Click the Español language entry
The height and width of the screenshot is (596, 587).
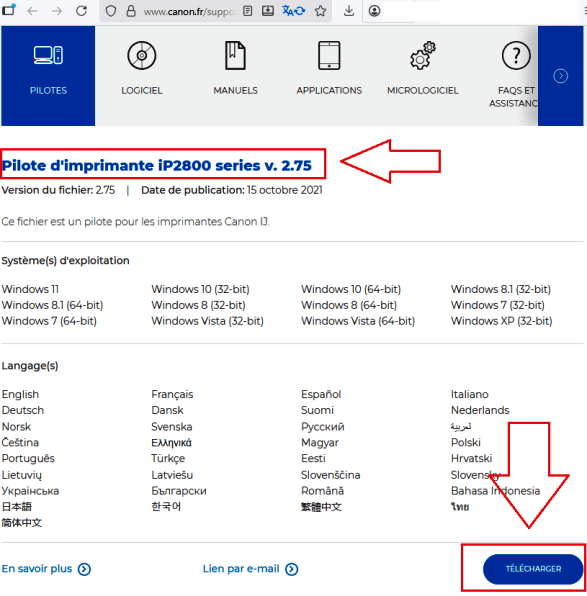click(321, 394)
